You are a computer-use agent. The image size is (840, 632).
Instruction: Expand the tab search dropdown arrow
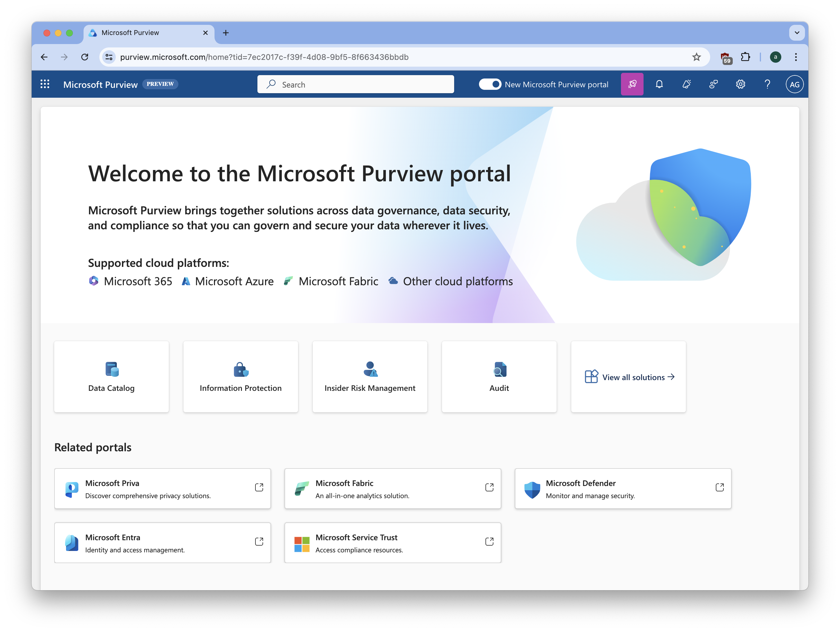tap(797, 33)
